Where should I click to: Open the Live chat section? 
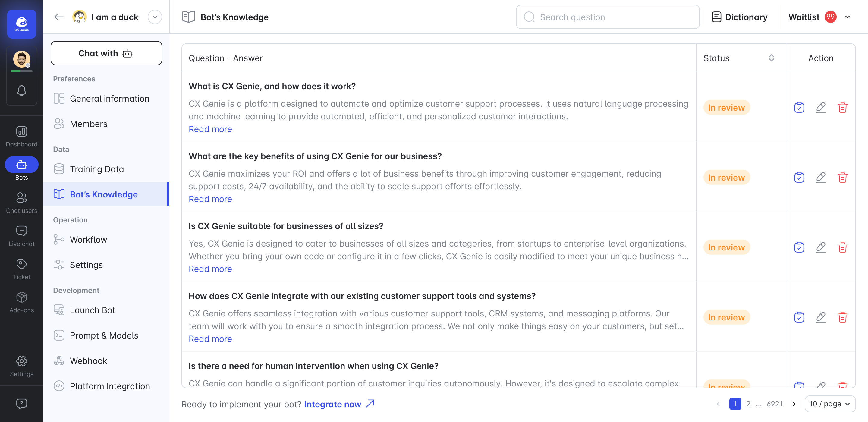(22, 236)
